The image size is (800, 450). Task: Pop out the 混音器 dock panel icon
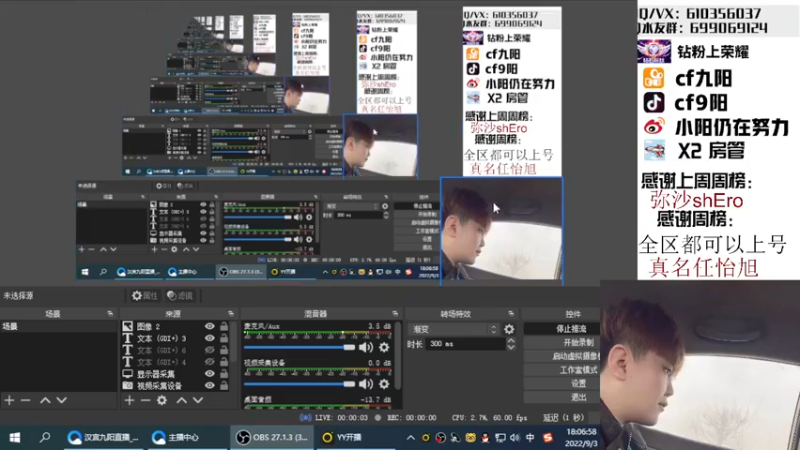tap(395, 314)
